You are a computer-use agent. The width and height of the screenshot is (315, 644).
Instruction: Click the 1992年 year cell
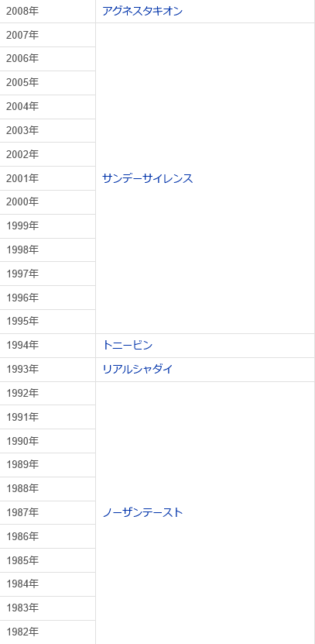(47, 393)
